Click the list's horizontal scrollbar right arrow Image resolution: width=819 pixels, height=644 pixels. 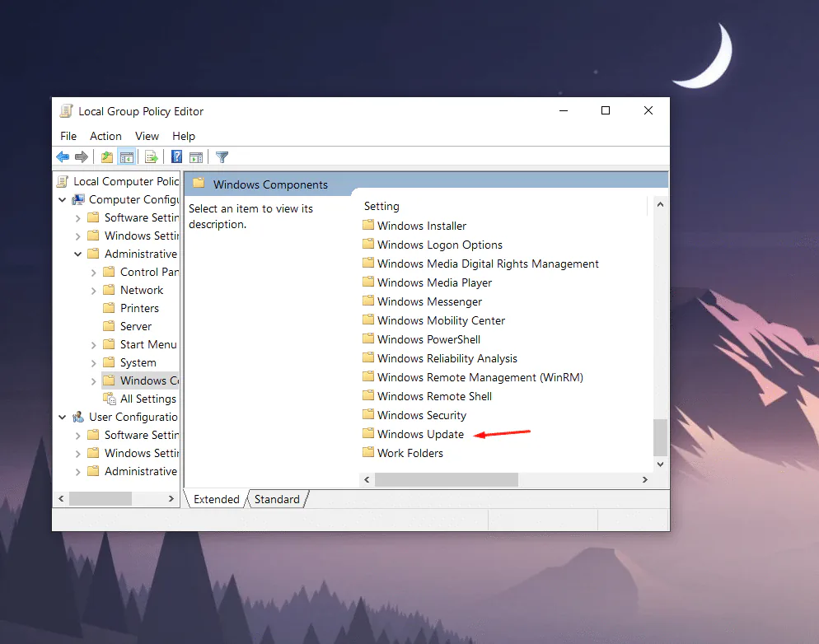click(645, 479)
